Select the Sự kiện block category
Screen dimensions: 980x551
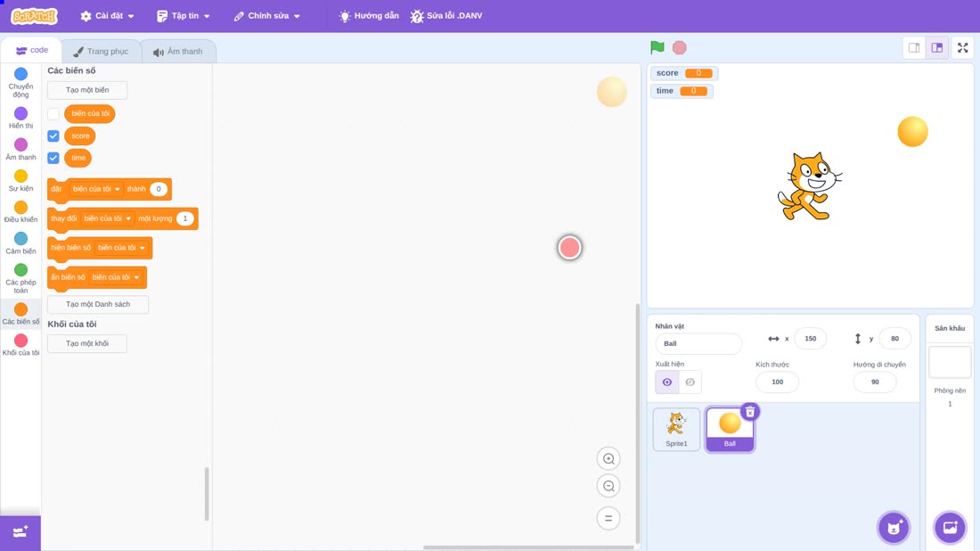(x=20, y=180)
